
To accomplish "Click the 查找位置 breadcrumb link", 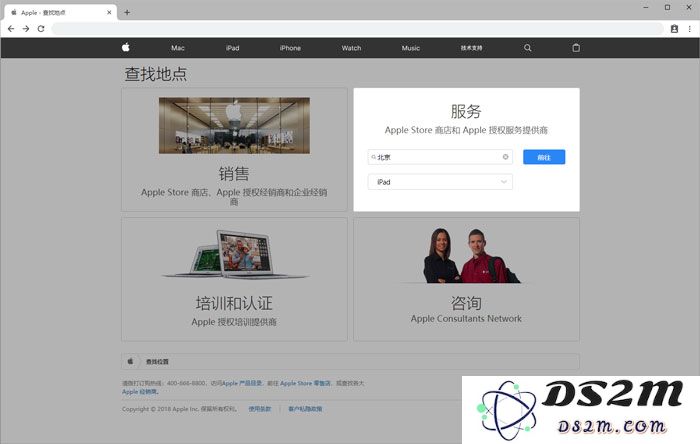I will pyautogui.click(x=157, y=361).
